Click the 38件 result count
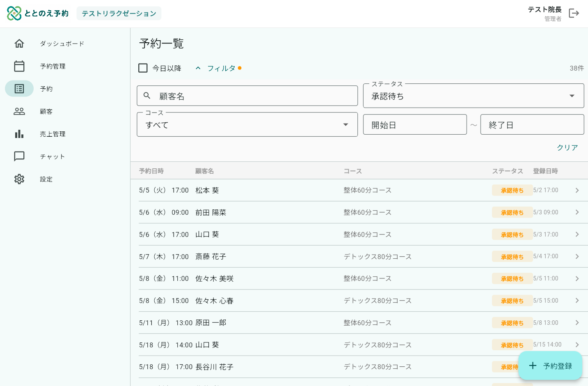Image resolution: width=588 pixels, height=386 pixels. tap(577, 68)
